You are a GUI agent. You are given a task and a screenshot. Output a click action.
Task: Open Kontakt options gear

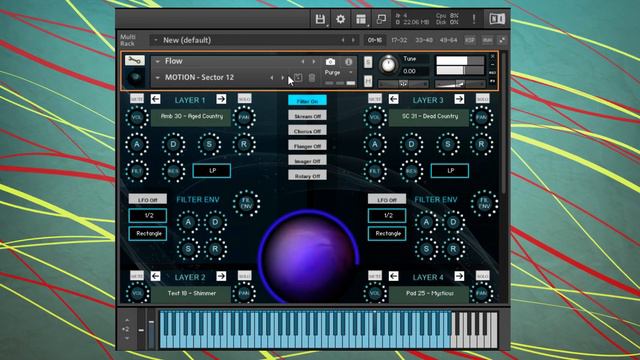click(340, 19)
